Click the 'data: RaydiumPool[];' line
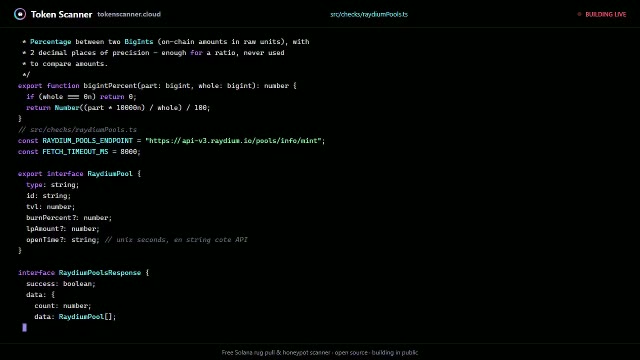Viewport: 640px width, 360px height. 75,317
